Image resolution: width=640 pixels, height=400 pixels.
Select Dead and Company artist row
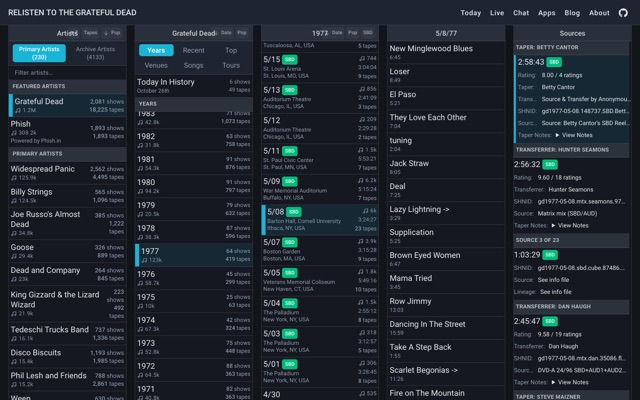[67, 274]
